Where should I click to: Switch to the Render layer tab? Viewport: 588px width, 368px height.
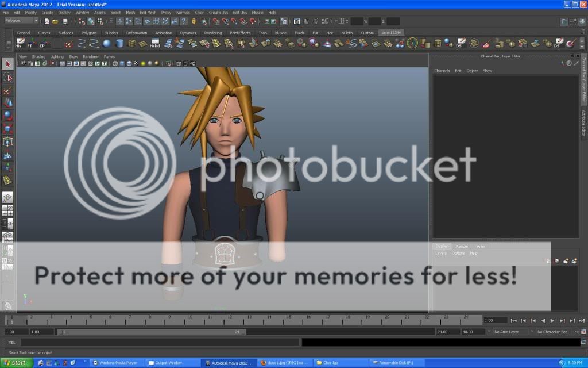462,246
